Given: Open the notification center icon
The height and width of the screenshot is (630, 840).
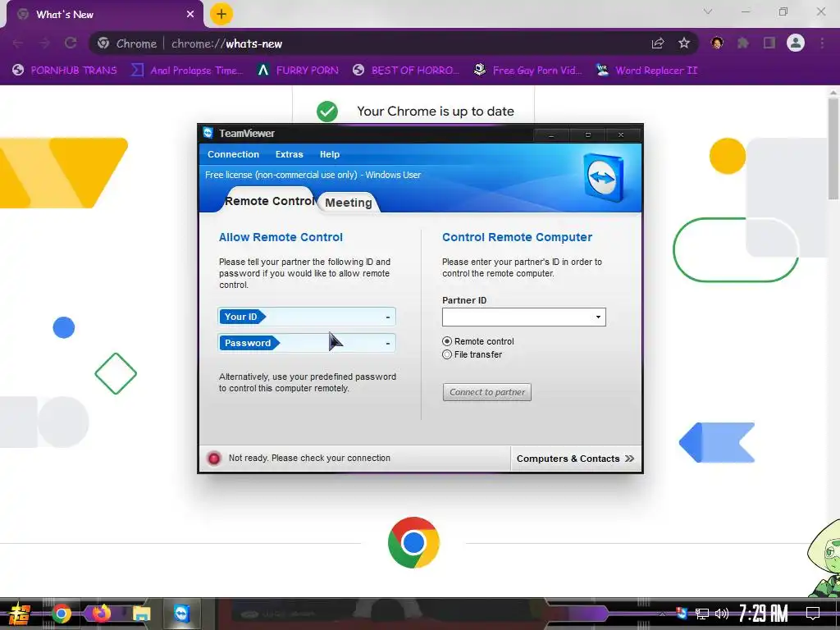Looking at the screenshot, I should (813, 614).
